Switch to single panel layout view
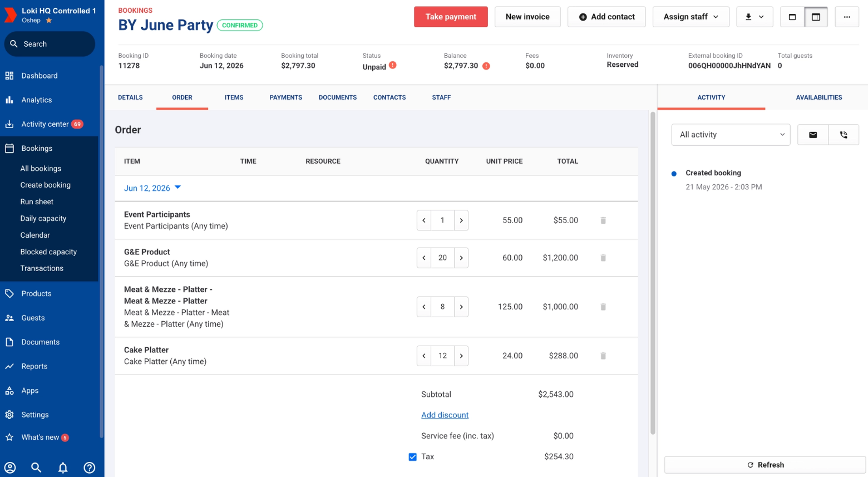Screen dimensions: 868x477 pos(792,17)
